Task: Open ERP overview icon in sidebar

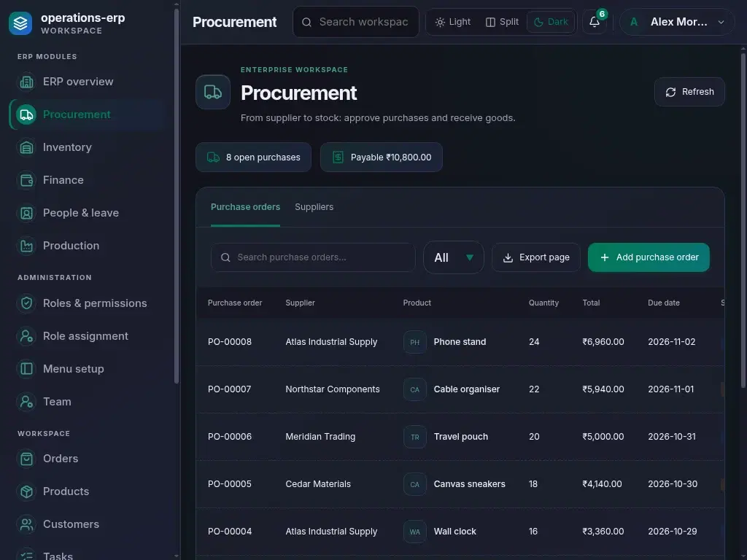Action: point(27,82)
